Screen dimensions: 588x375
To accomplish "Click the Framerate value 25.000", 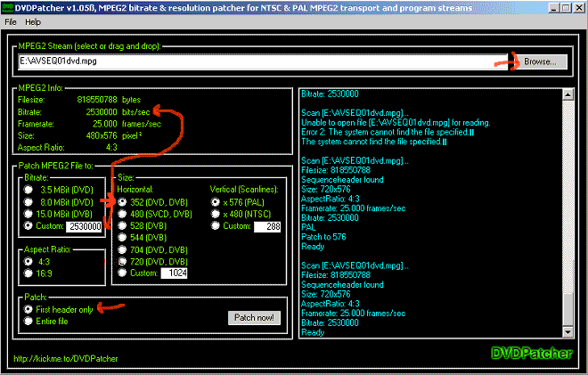I will [x=105, y=124].
